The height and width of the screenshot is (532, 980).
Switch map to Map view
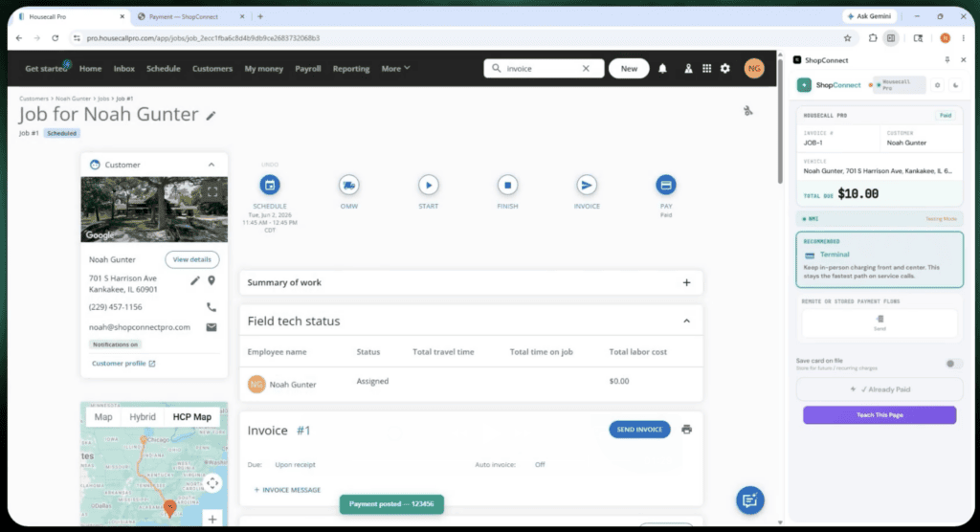103,417
